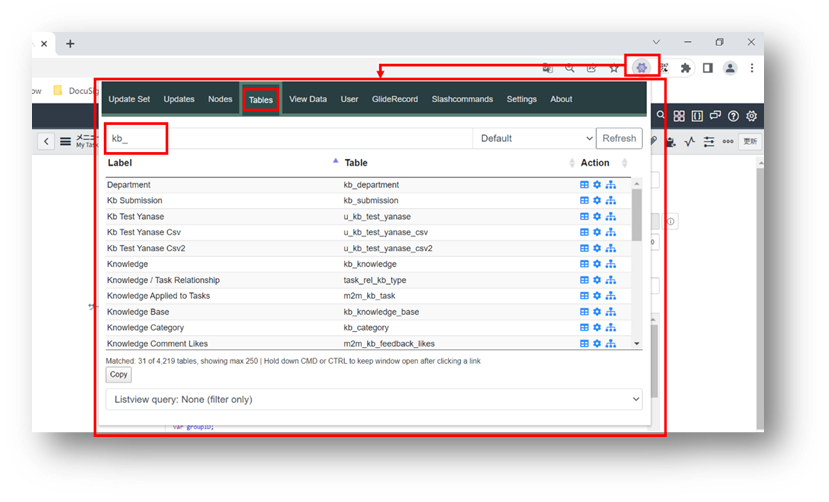Open schema map for kb_category
Image resolution: width=829 pixels, height=502 pixels.
coord(611,328)
